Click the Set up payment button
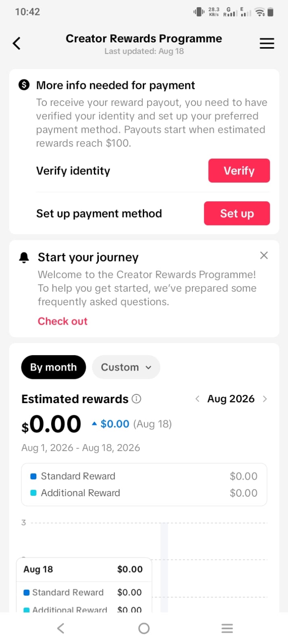This screenshot has width=288, height=644. [x=237, y=213]
